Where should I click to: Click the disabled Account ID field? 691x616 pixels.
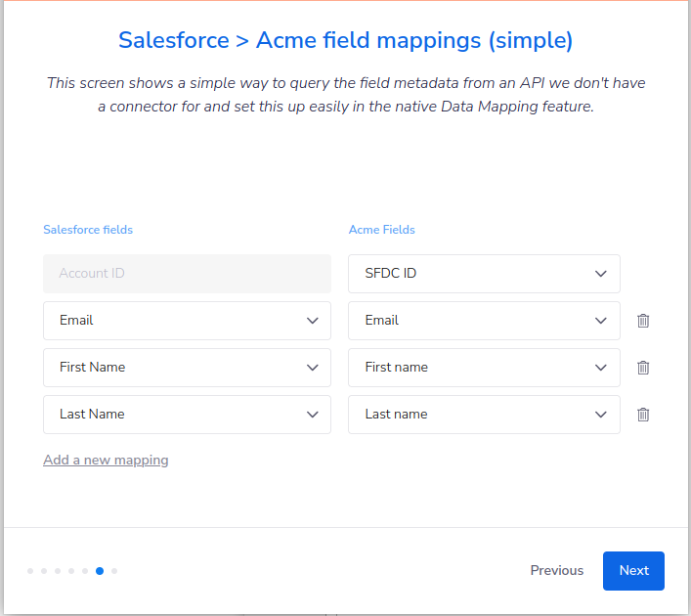187,274
